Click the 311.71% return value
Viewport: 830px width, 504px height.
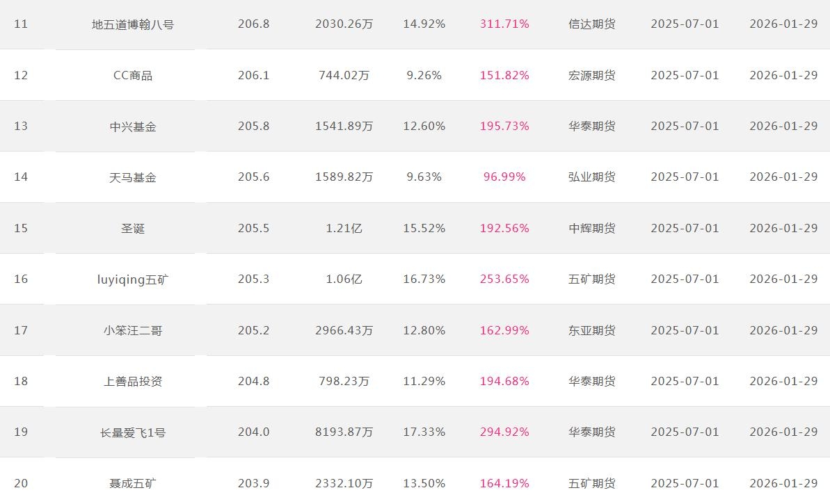pyautogui.click(x=504, y=24)
